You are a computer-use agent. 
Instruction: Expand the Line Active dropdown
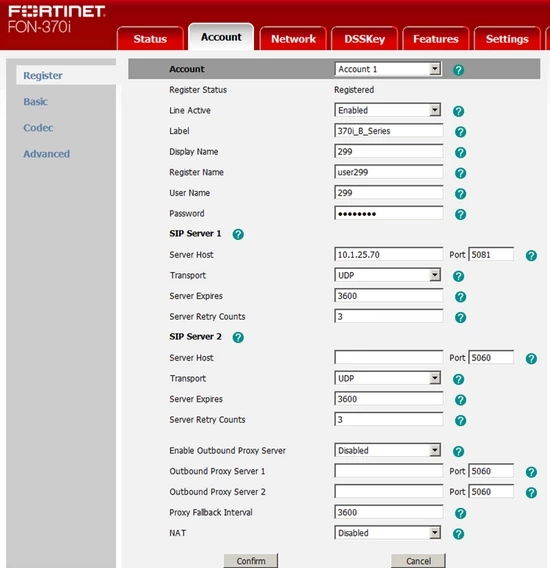coord(388,110)
